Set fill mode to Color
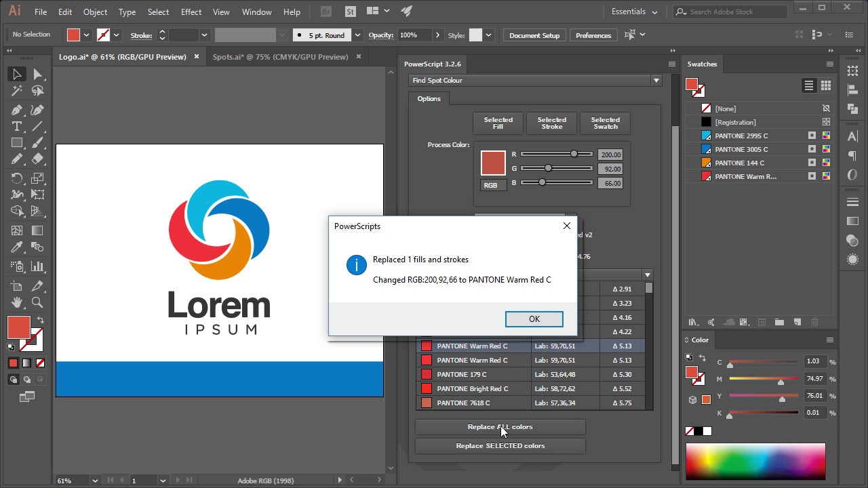868x488 pixels. pyautogui.click(x=13, y=363)
